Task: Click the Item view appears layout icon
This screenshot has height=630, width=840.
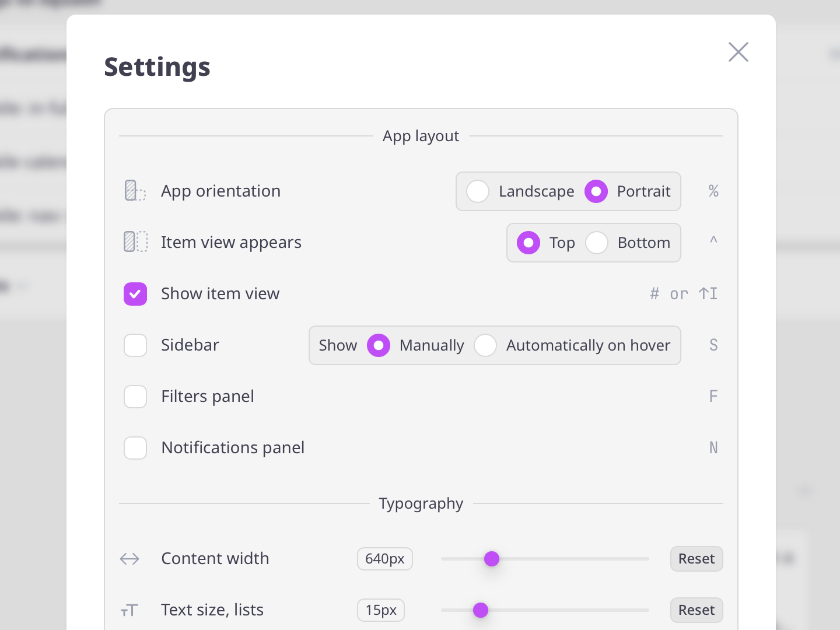Action: 135,242
